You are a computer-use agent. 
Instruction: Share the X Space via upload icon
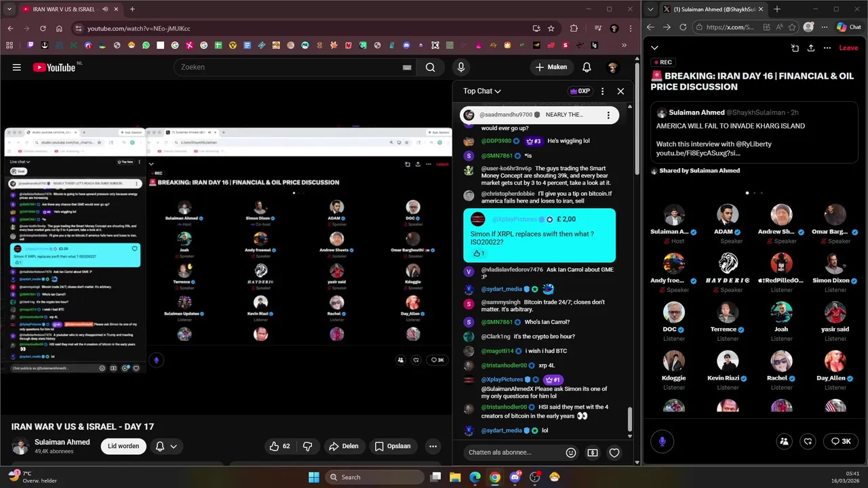811,48
